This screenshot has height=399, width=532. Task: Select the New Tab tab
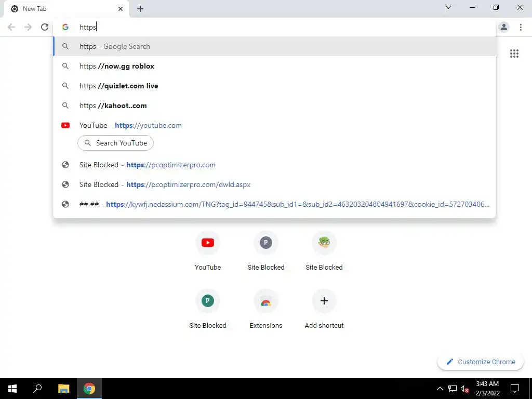[x=66, y=9]
